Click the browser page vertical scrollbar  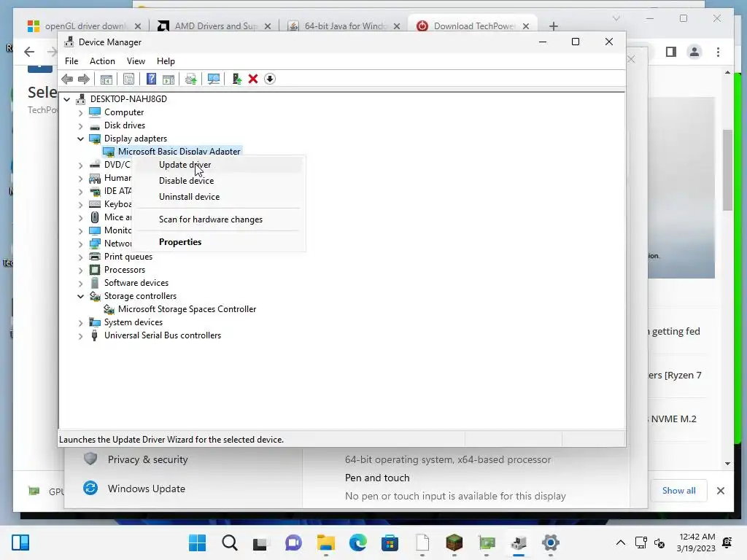[x=727, y=171]
